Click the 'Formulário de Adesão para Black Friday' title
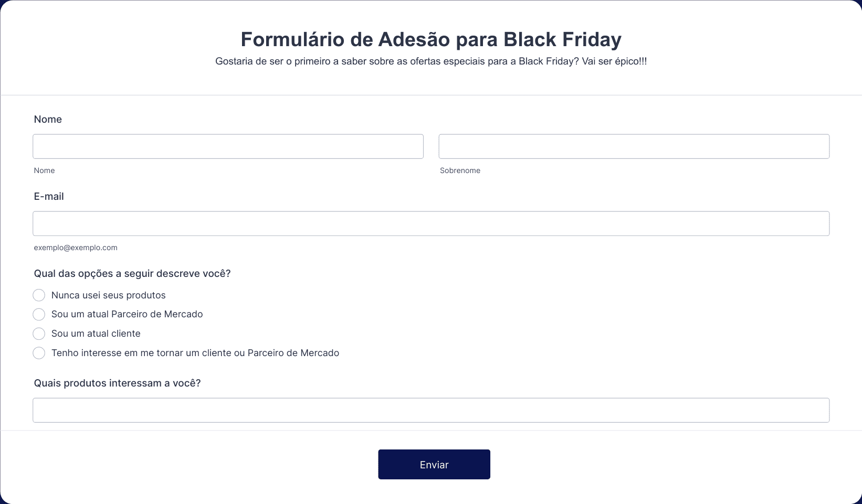Image resolution: width=862 pixels, height=504 pixels. point(431,39)
